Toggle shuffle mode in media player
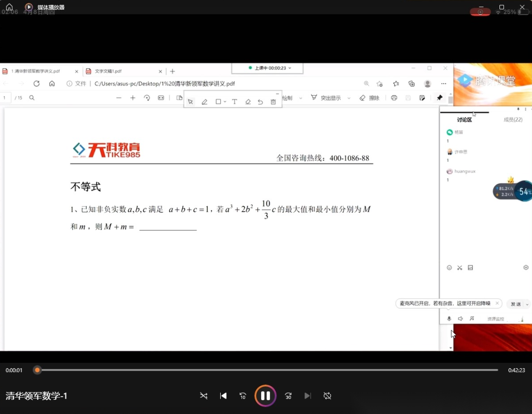The height and width of the screenshot is (414, 532). pos(203,396)
